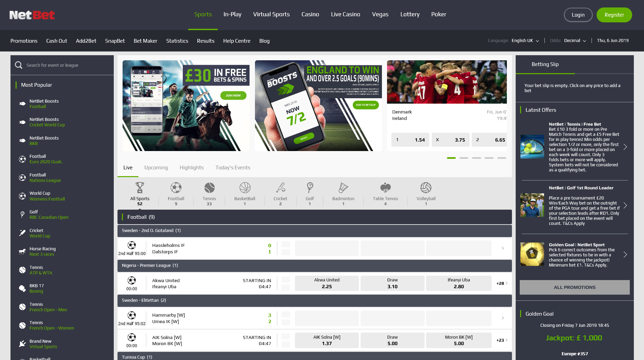Select the Badminton shuttlecock icon
644x360 pixels.
pyautogui.click(x=343, y=188)
